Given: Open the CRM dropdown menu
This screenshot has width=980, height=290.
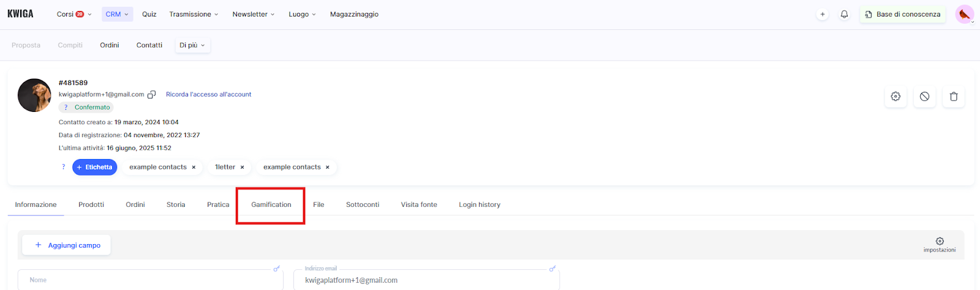Looking at the screenshot, I should 117,14.
